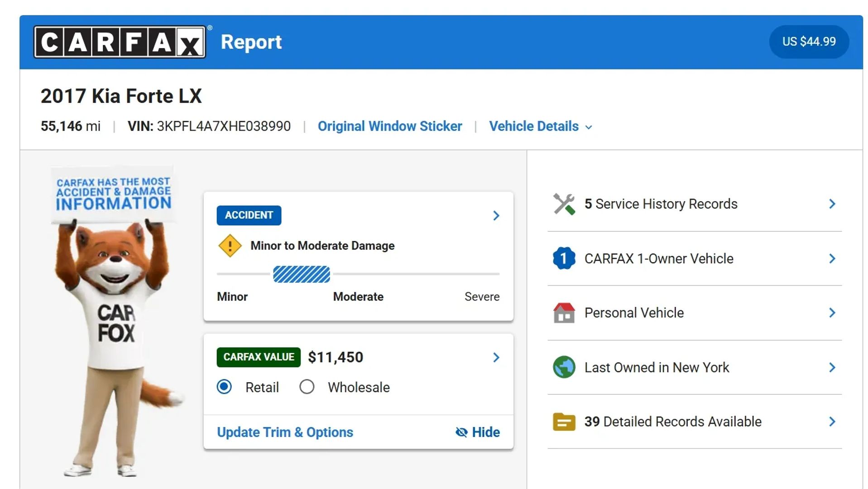Expand the Vehicle Details dropdown

pos(541,126)
